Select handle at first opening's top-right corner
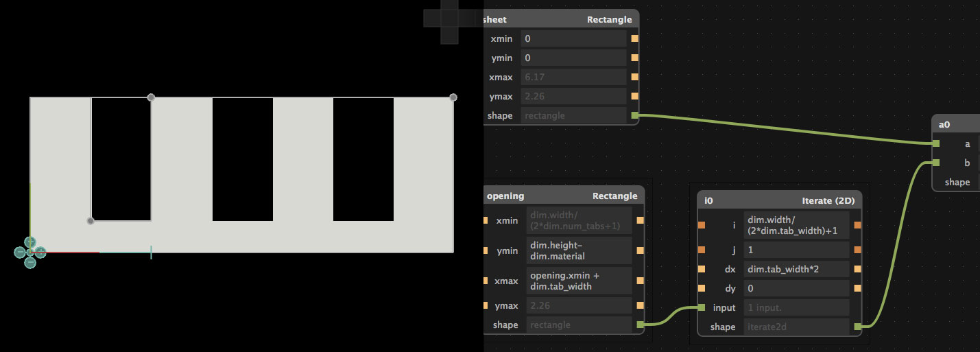The height and width of the screenshot is (352, 980). (151, 97)
